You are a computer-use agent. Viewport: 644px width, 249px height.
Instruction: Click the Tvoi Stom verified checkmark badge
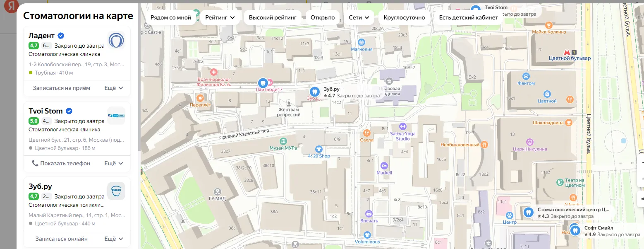tap(69, 111)
